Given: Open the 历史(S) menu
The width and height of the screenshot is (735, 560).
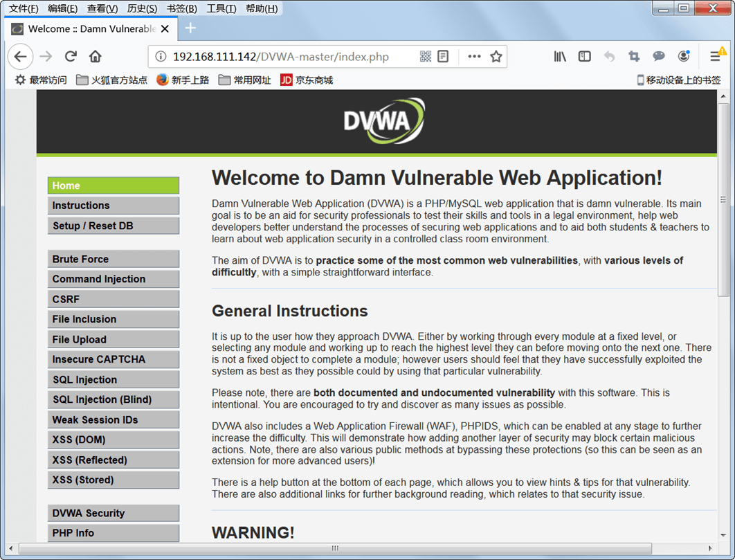Looking at the screenshot, I should pyautogui.click(x=142, y=8).
